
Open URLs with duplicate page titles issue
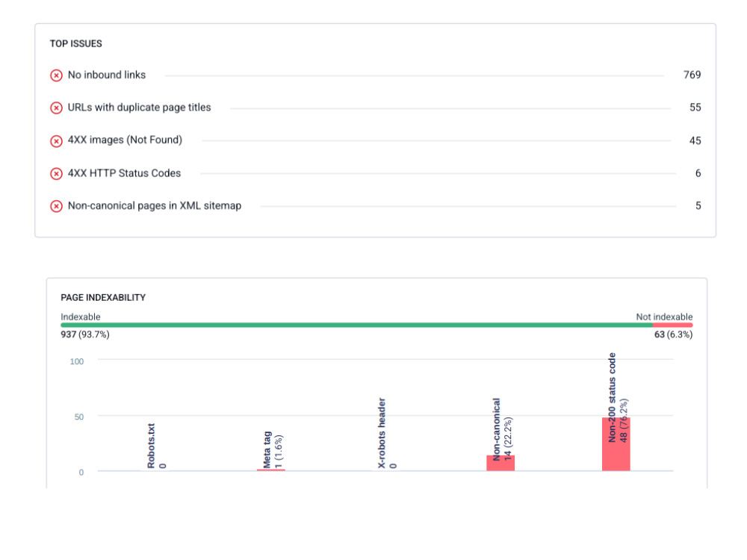click(139, 108)
